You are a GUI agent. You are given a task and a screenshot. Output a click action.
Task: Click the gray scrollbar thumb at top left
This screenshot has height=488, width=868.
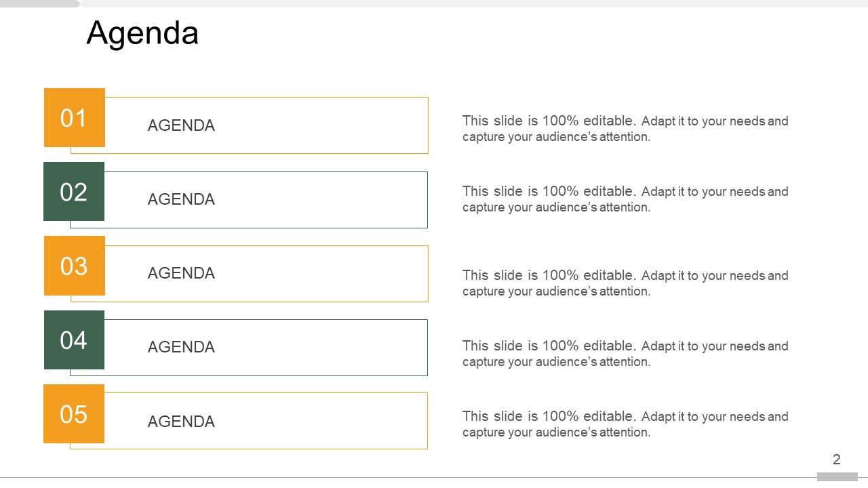point(39,3)
